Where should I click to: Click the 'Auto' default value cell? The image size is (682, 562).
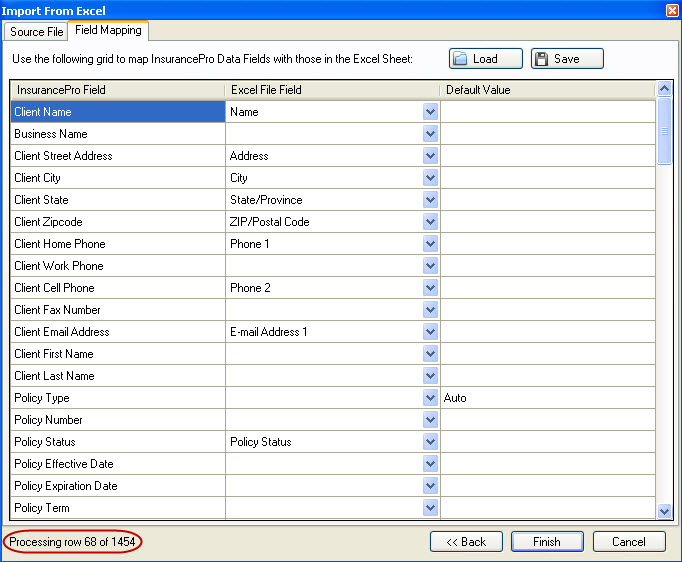[x=548, y=398]
